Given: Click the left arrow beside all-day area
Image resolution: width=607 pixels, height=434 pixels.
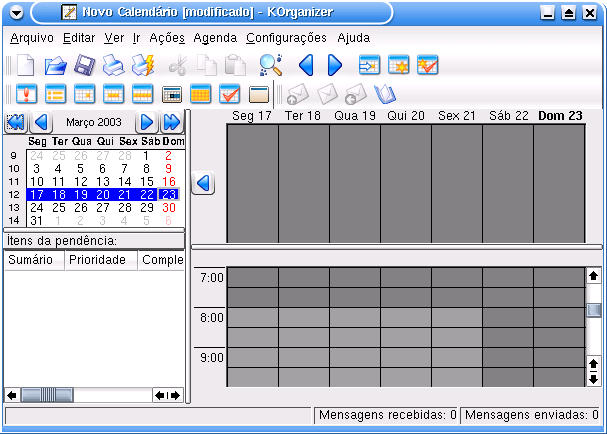Looking at the screenshot, I should click(x=203, y=183).
